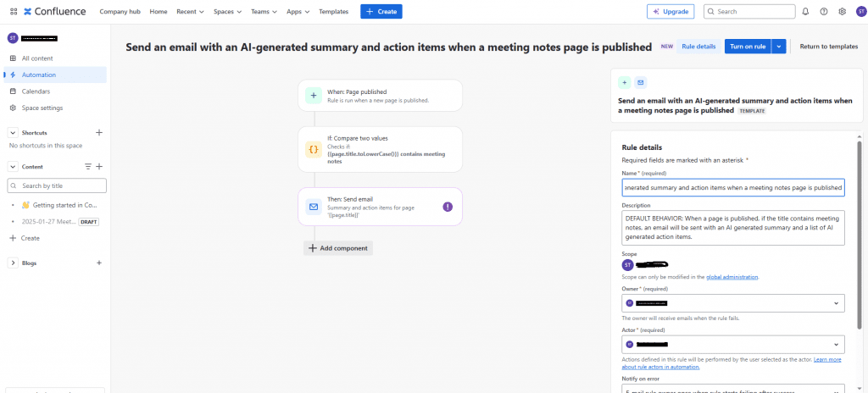Screen dimensions: 868x393
Task: Collapse the Shortcuts section
Action: [13, 133]
